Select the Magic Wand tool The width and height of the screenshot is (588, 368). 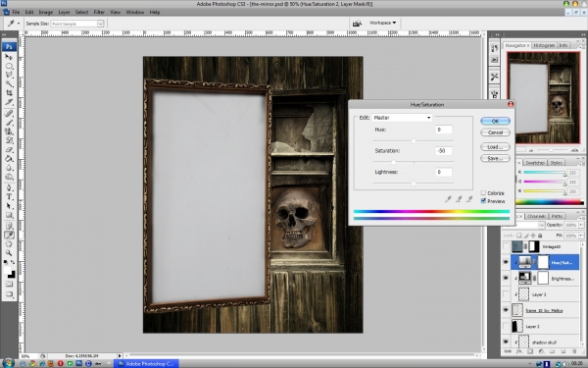(x=9, y=84)
